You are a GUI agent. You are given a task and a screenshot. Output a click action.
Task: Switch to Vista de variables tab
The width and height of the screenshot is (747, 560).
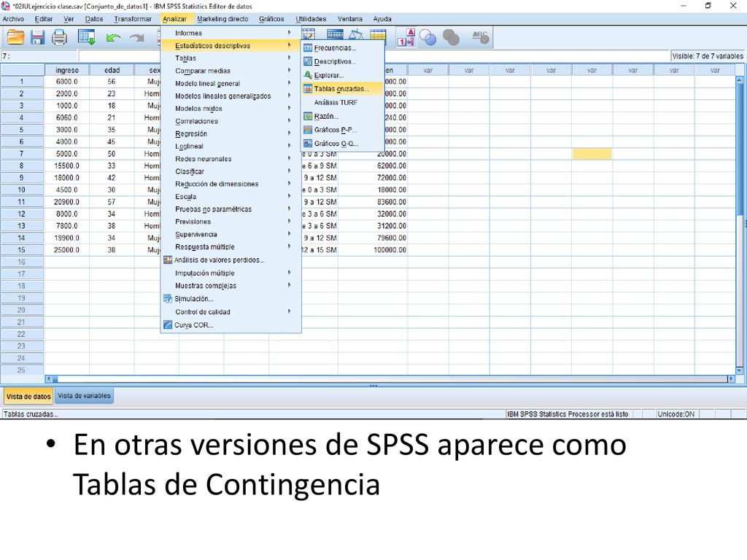(84, 396)
